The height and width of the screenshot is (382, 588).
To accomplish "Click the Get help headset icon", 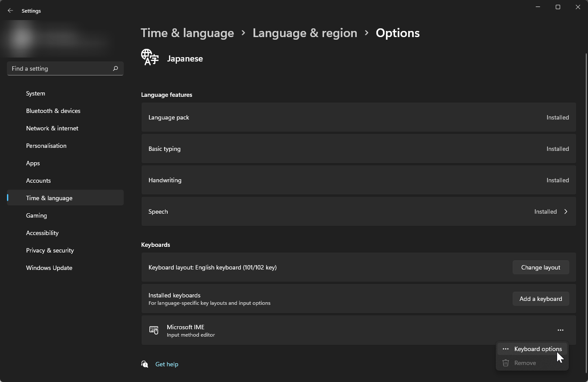I will tap(145, 364).
